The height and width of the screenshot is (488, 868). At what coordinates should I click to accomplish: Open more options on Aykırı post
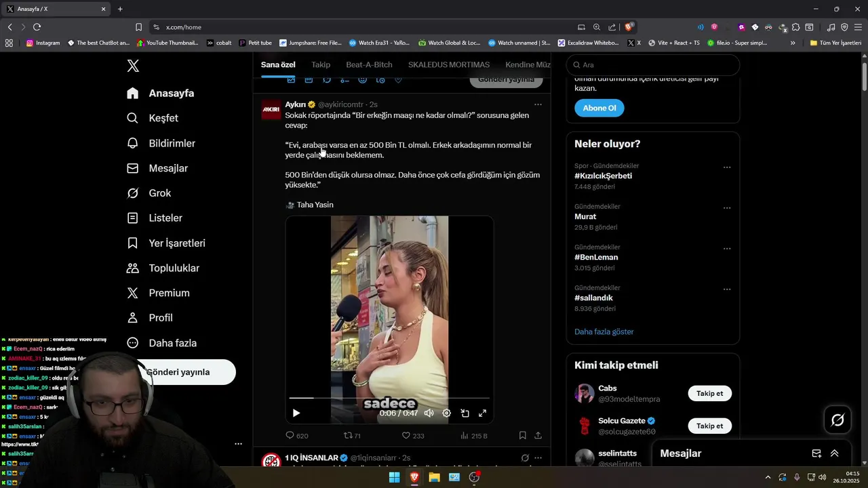pos(538,104)
